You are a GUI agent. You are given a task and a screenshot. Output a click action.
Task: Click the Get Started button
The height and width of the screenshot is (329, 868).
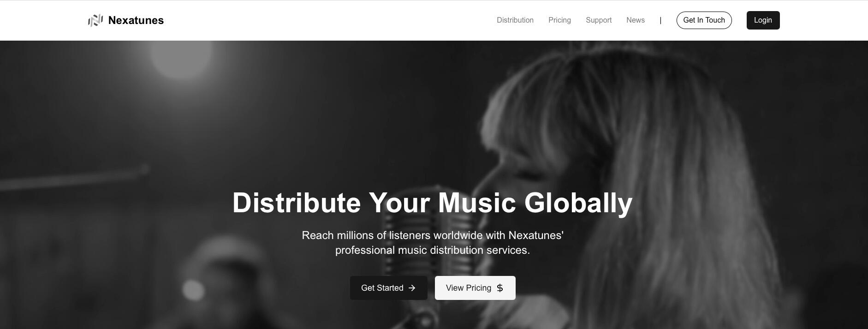(x=389, y=288)
